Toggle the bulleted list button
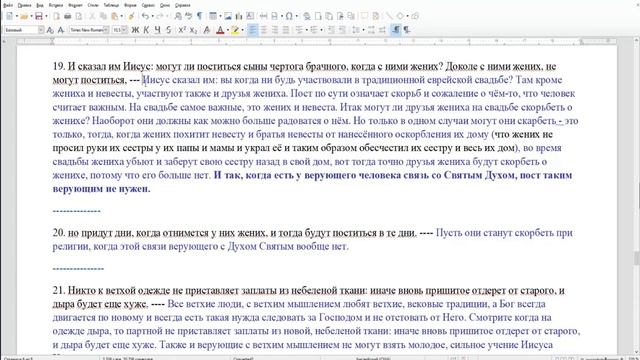The width and height of the screenshot is (640, 360). pos(300,30)
